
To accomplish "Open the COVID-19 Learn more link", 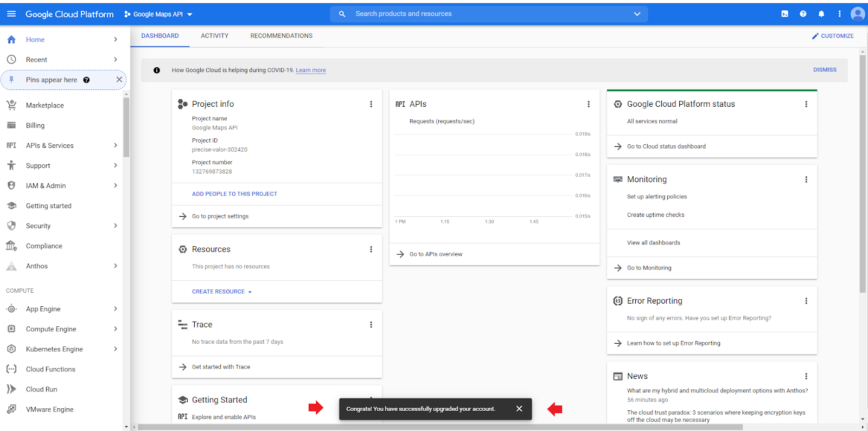I will point(311,70).
